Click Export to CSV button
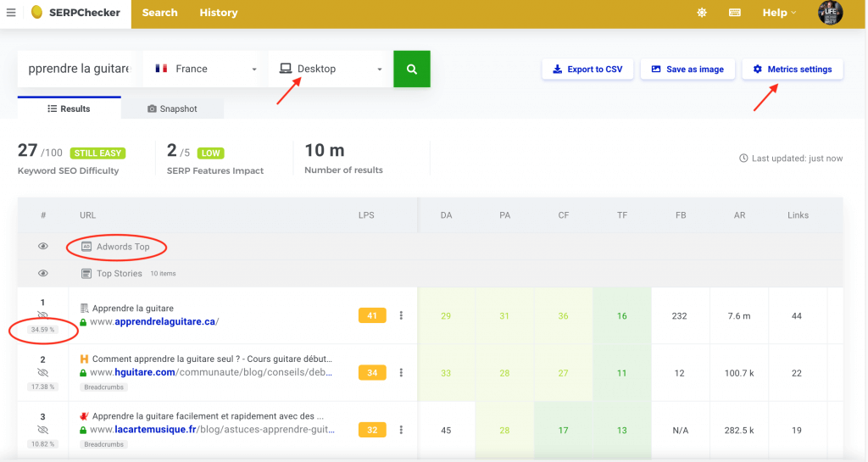The height and width of the screenshot is (462, 868). click(587, 70)
